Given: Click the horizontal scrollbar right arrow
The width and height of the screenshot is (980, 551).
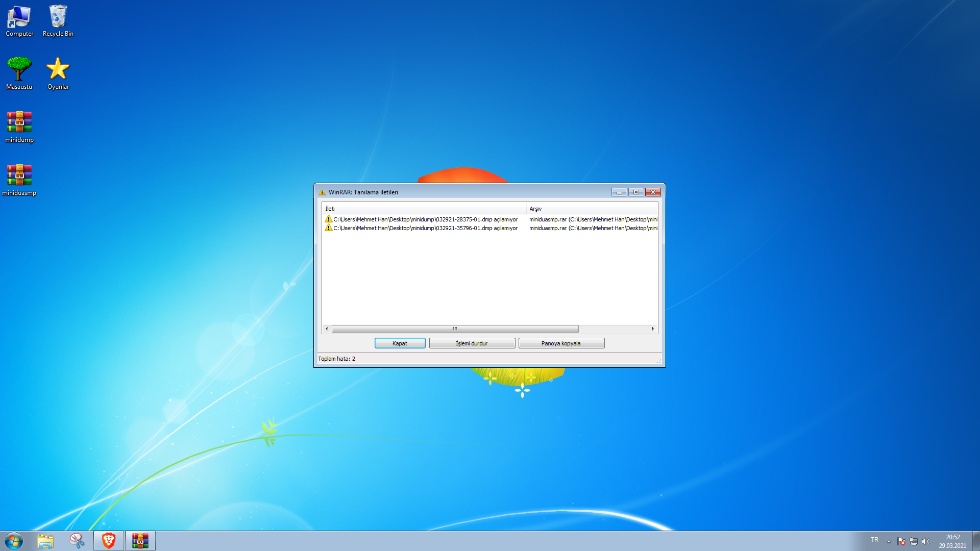Looking at the screenshot, I should 653,329.
